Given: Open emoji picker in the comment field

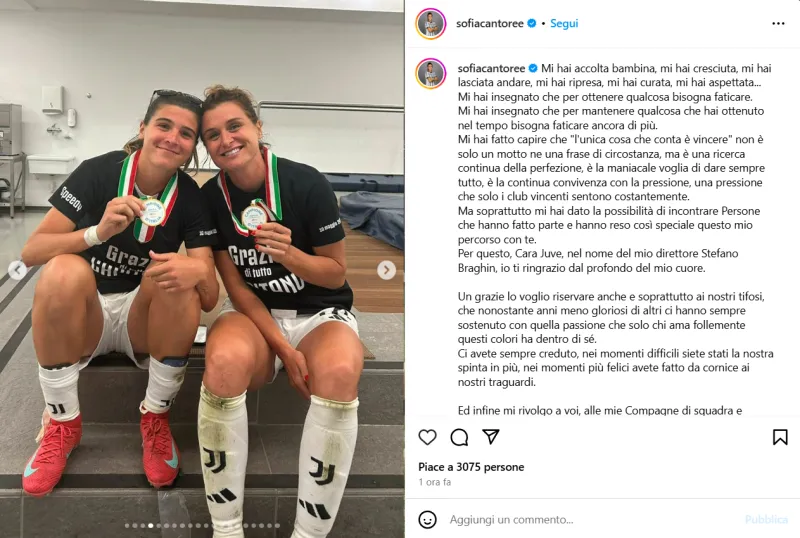Looking at the screenshot, I should (x=427, y=520).
